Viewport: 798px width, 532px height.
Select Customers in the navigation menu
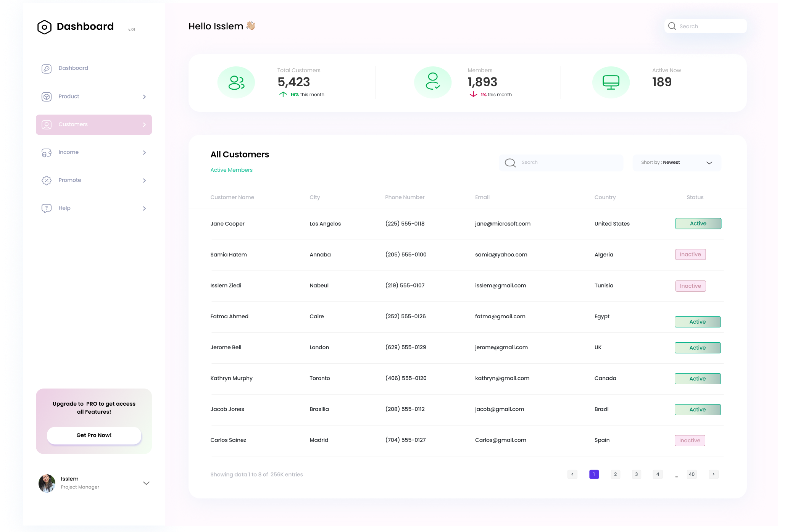(73, 124)
